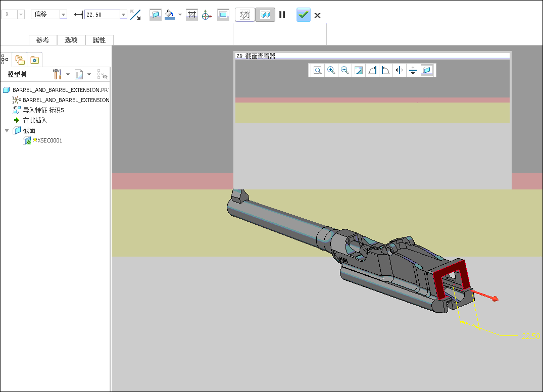Flip the section clipping direction

click(x=135, y=15)
